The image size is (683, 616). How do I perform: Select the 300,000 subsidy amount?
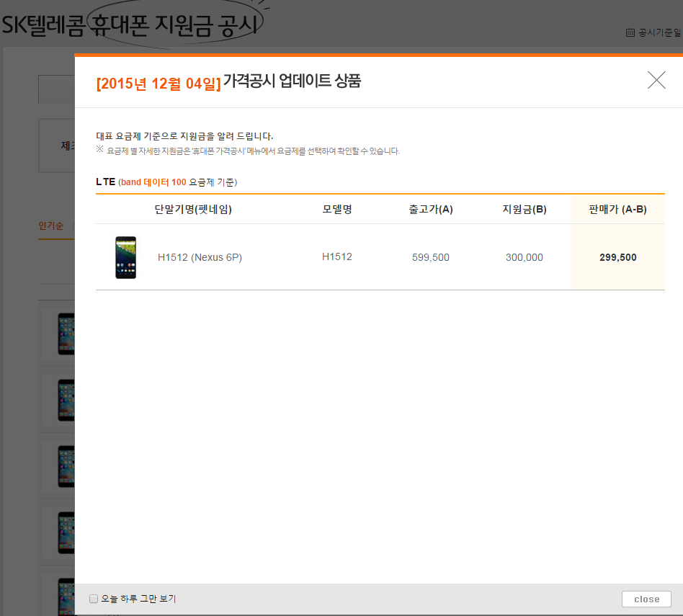[524, 257]
